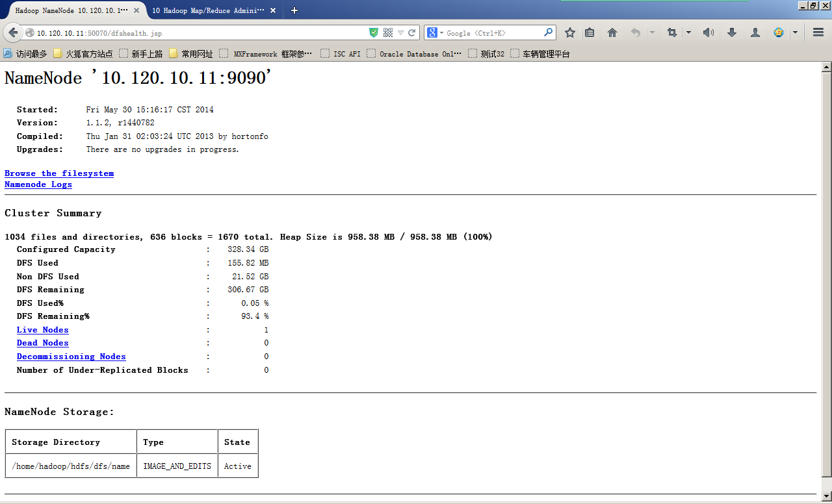Switch to the Hadoop NameNode tab
The height and width of the screenshot is (504, 832).
pyautogui.click(x=73, y=10)
